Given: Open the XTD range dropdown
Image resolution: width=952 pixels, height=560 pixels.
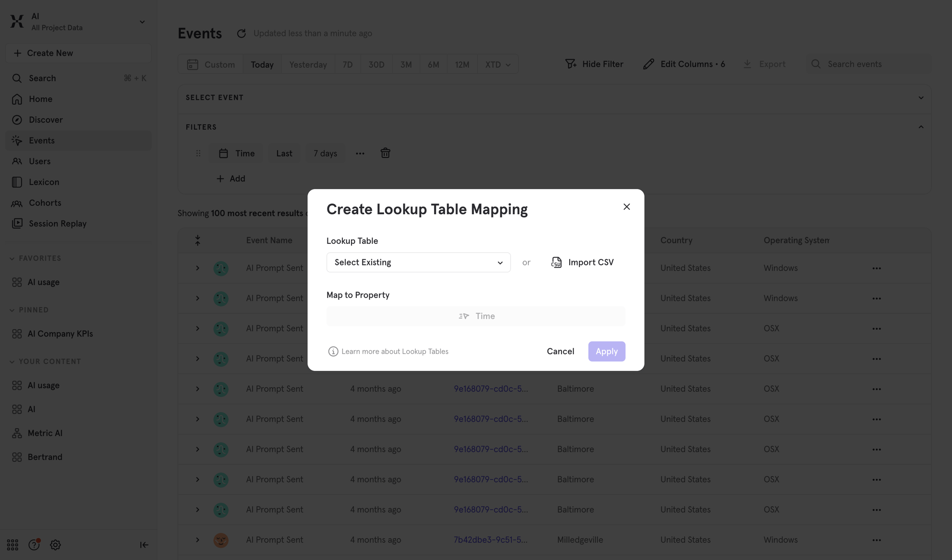Looking at the screenshot, I should tap(497, 64).
